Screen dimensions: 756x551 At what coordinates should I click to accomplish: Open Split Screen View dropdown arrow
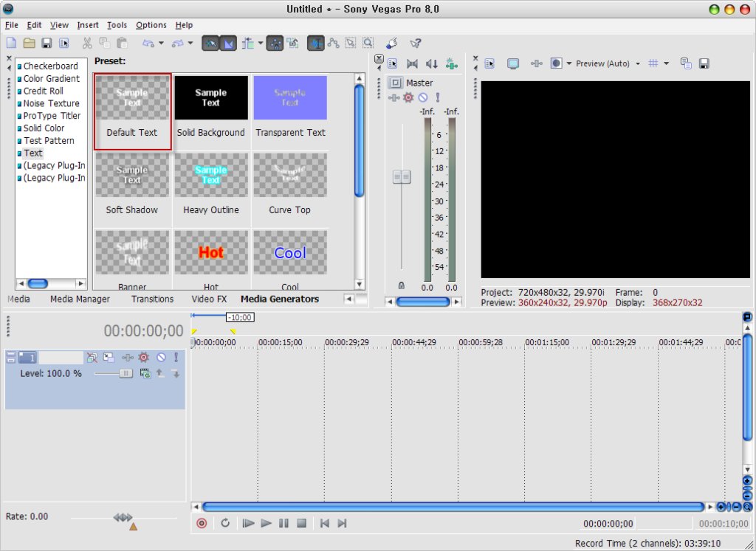[x=569, y=63]
